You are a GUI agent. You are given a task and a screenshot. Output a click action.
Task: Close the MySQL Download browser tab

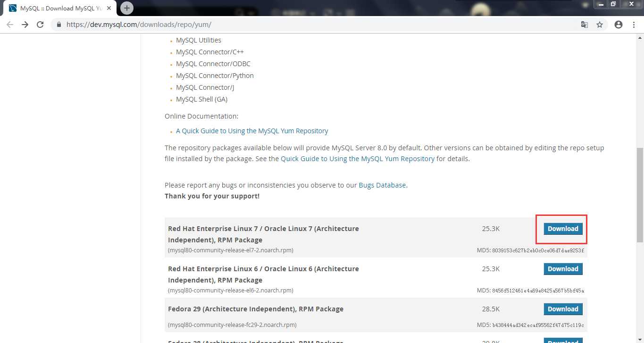[x=109, y=9]
